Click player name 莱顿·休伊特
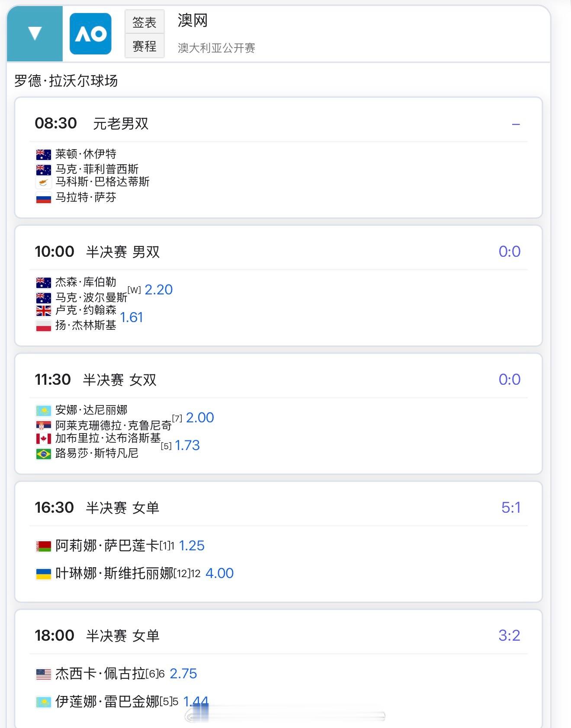The width and height of the screenshot is (571, 728). pos(86,154)
